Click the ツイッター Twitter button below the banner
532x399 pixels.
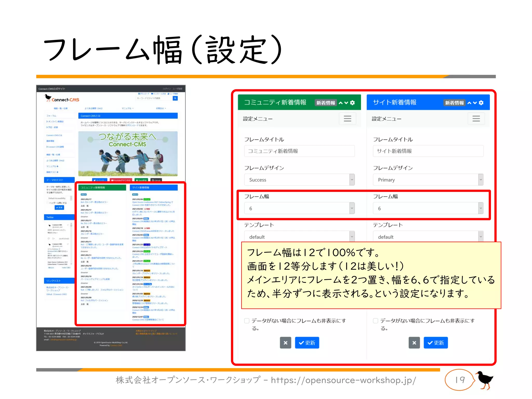(99, 180)
